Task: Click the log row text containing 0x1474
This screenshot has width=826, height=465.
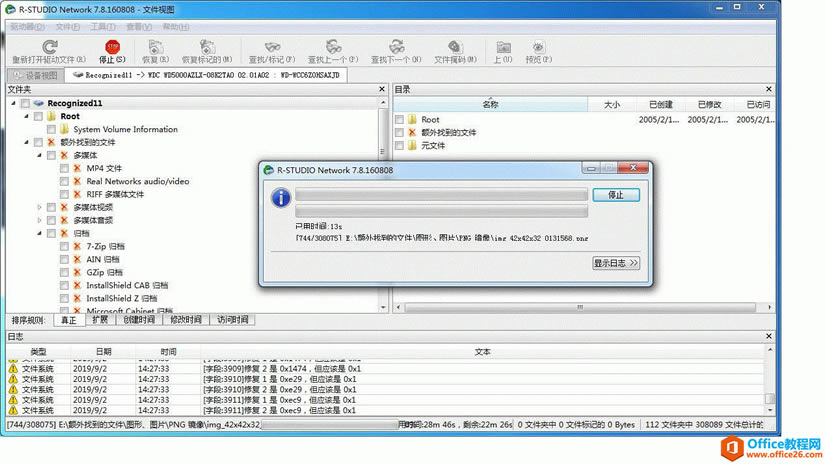Action: tap(282, 369)
